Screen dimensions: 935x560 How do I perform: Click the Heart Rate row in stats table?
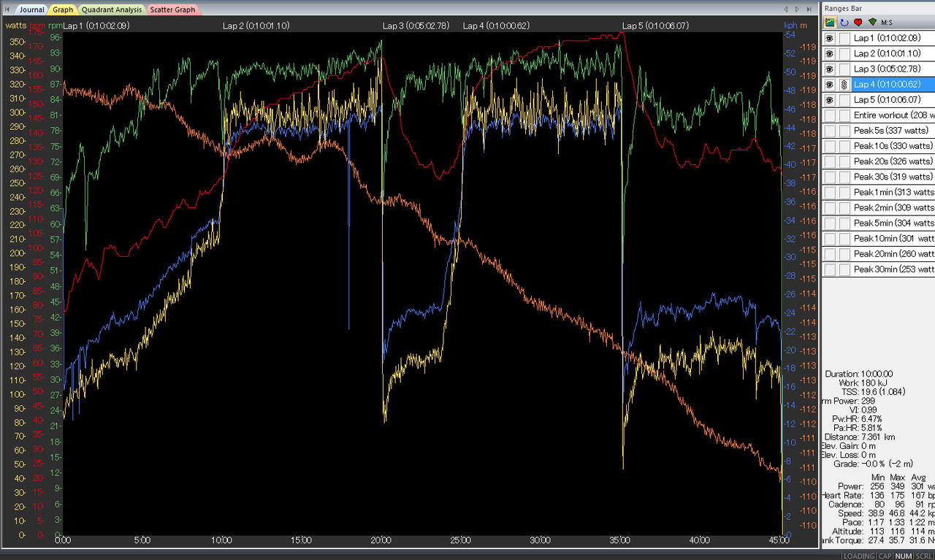coord(878,496)
